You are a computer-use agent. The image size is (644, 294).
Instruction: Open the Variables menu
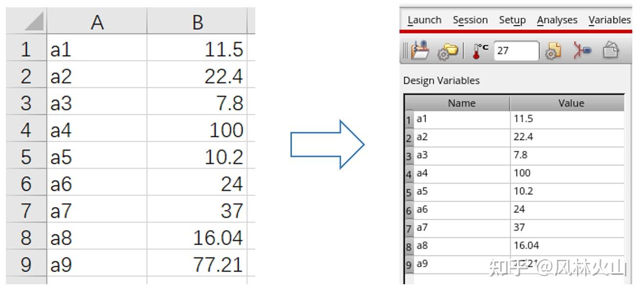tap(609, 20)
